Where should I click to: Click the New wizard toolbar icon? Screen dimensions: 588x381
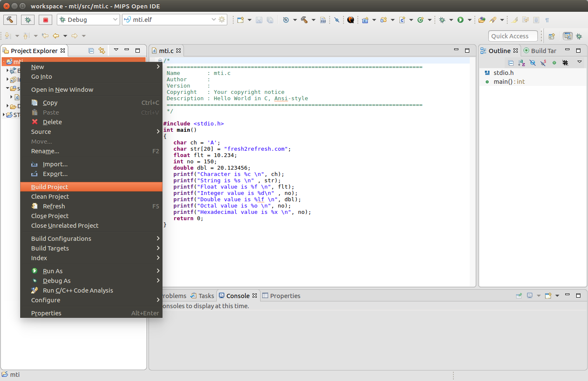[x=240, y=20]
